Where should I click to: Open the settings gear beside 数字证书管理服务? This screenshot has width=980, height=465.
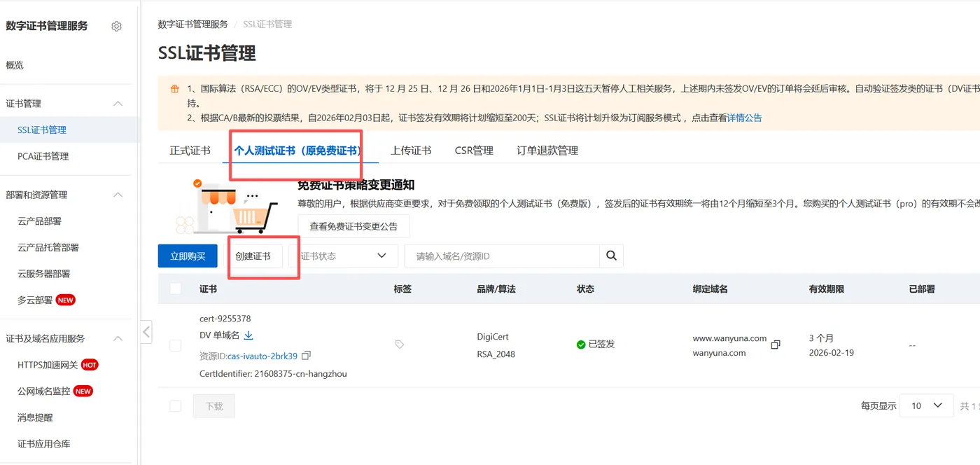tap(117, 27)
